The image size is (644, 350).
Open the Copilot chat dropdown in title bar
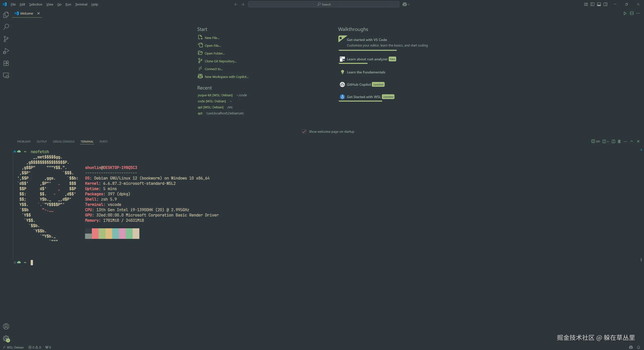(409, 4)
